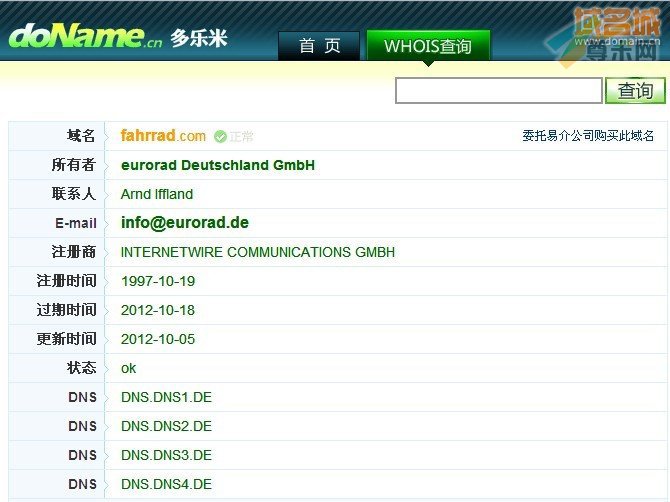Select update date 2012-10-05

click(158, 339)
